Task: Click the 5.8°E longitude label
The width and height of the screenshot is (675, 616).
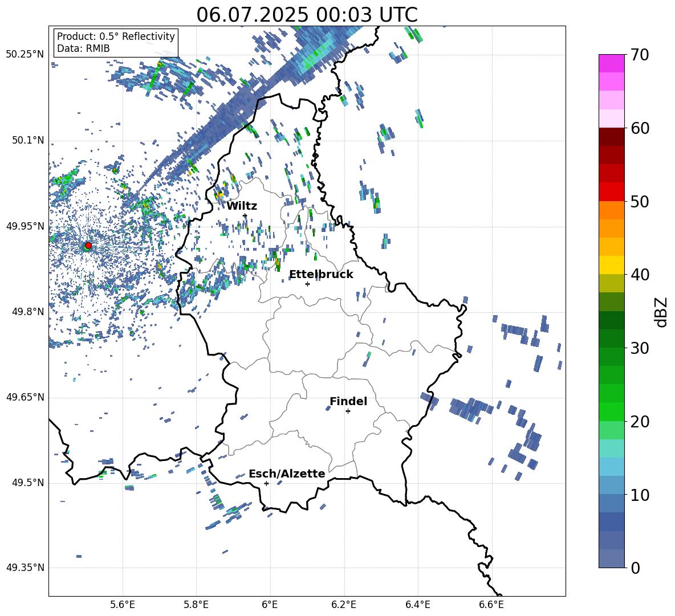Action: pos(196,605)
